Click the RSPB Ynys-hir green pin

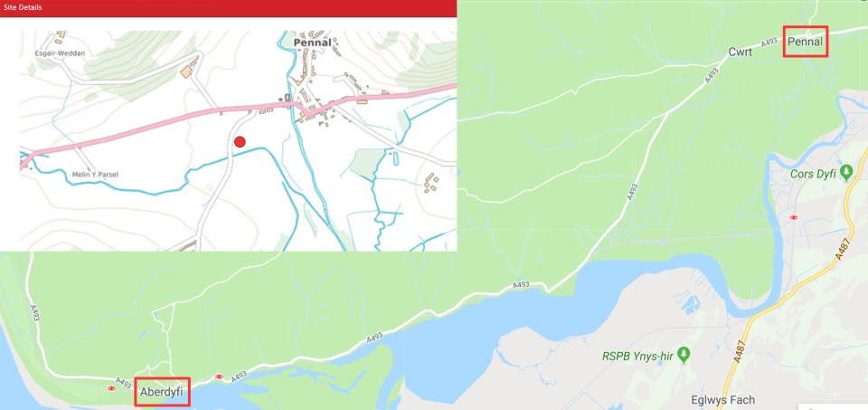(x=684, y=355)
